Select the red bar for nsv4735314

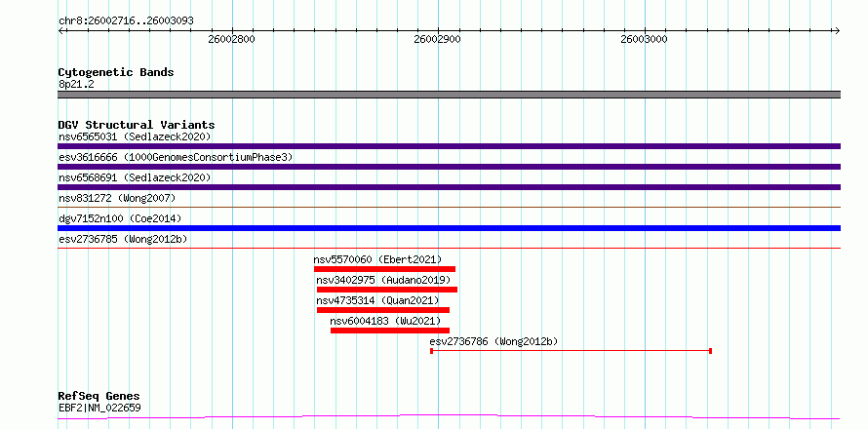point(383,310)
